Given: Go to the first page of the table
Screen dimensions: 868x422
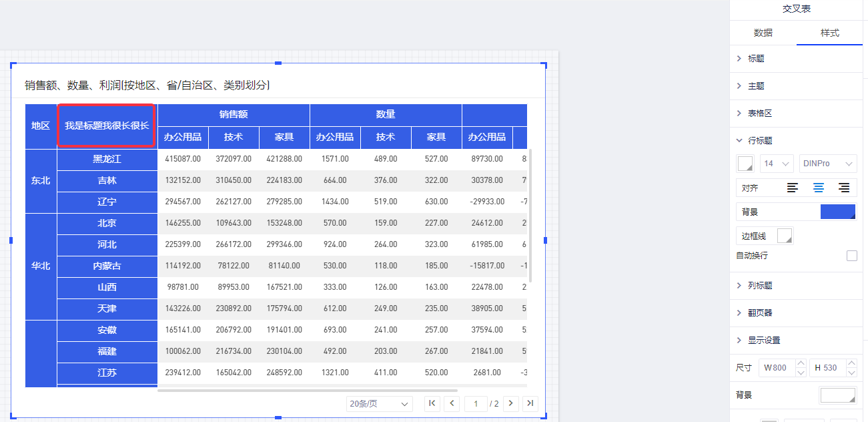Looking at the screenshot, I should pos(432,403).
